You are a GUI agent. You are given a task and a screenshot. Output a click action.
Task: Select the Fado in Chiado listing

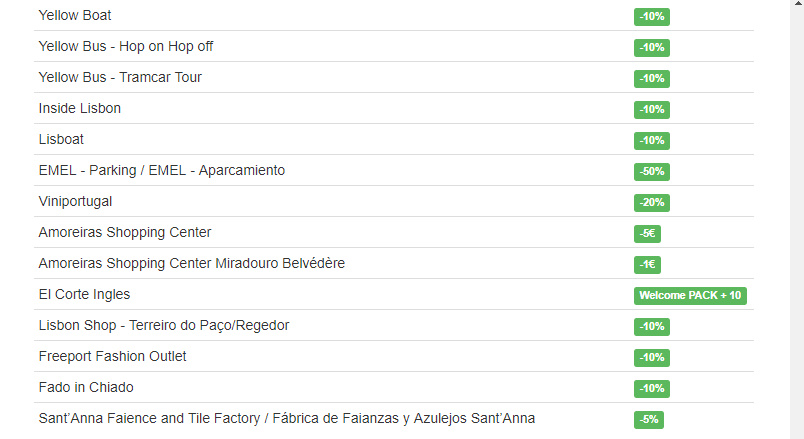click(86, 387)
